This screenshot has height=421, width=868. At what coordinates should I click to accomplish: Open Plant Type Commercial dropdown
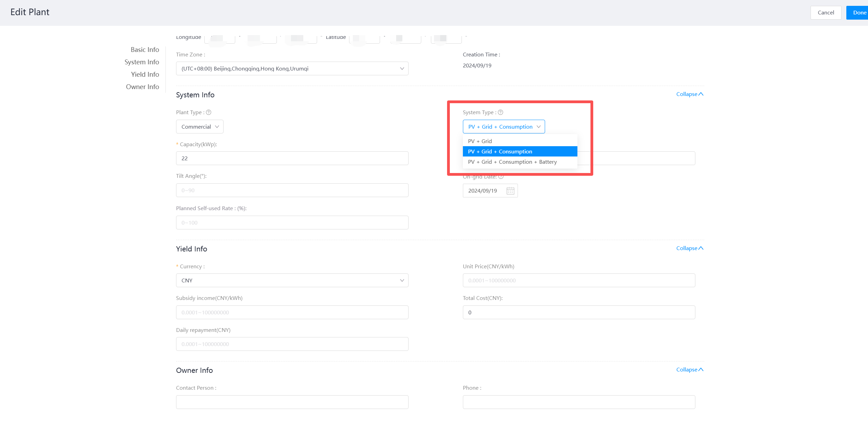(200, 127)
